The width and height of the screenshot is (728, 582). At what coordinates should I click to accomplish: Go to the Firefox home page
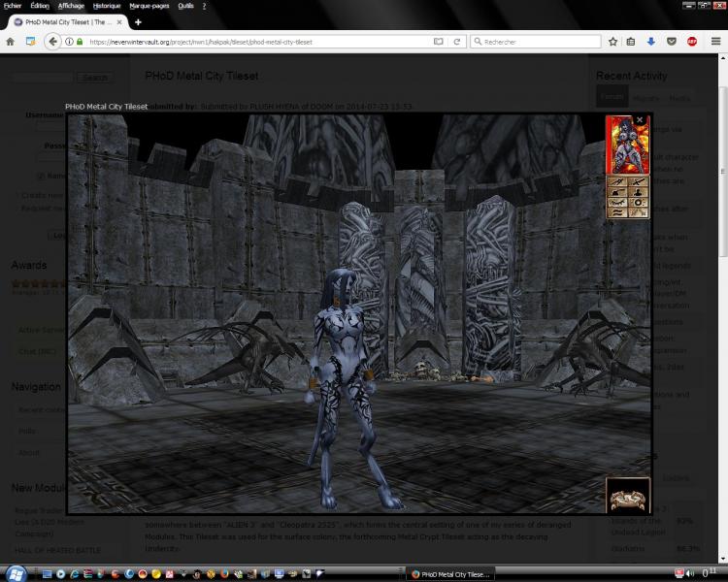click(11, 42)
